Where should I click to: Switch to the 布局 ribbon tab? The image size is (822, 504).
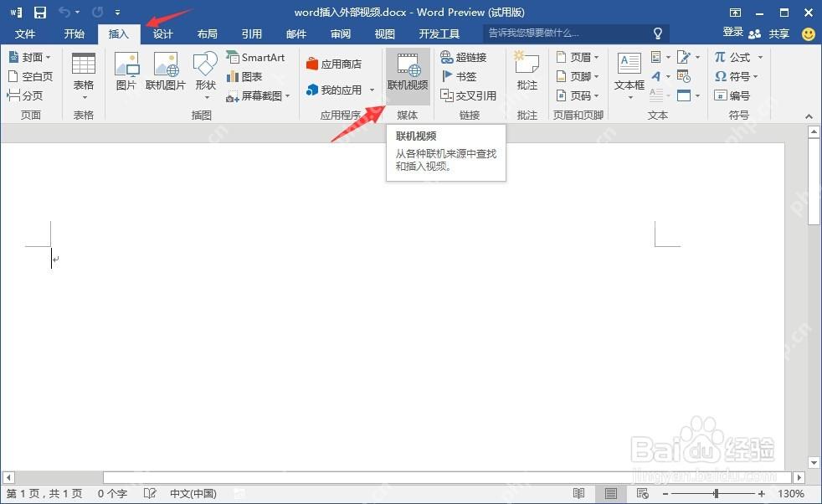pos(207,34)
